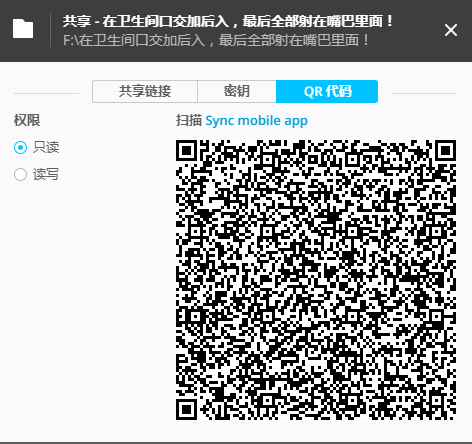Close the share dialog
This screenshot has height=444, width=472.
[x=451, y=30]
